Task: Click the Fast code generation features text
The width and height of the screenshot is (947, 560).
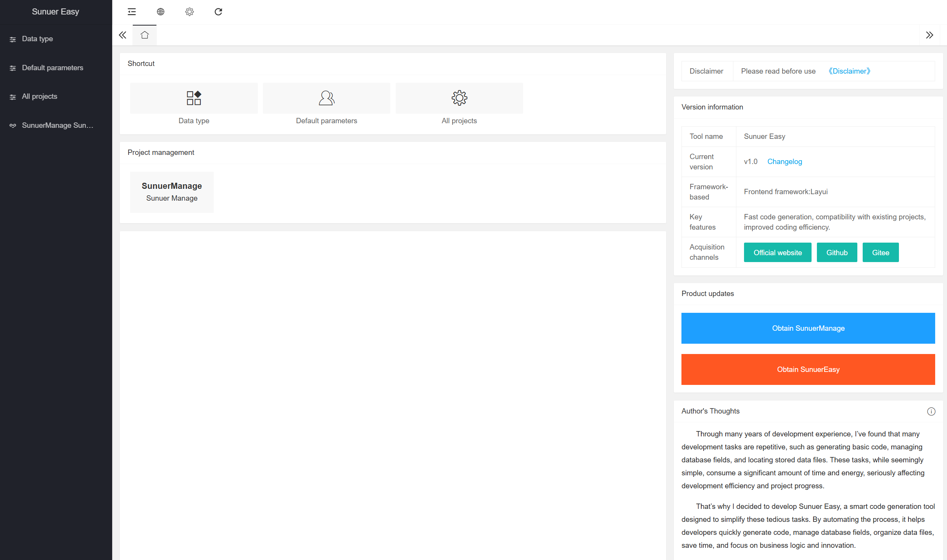Action: pos(835,222)
